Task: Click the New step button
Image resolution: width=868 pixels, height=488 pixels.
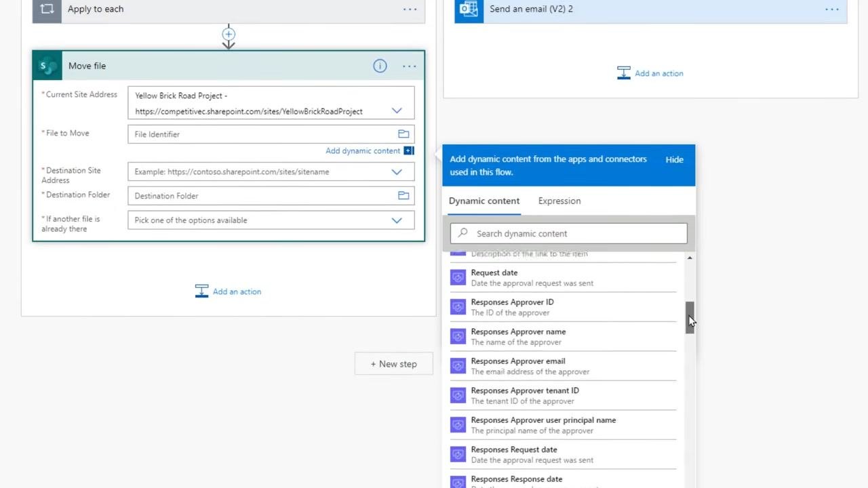Action: tap(394, 364)
